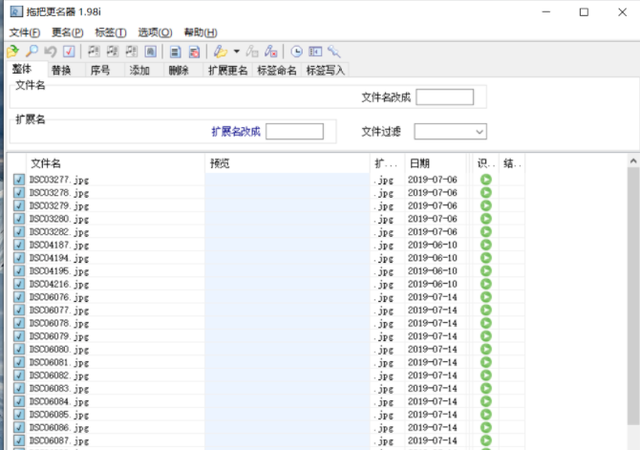Viewport: 640px width, 450px height.
Task: Click the 结.. column header
Action: coord(512,163)
